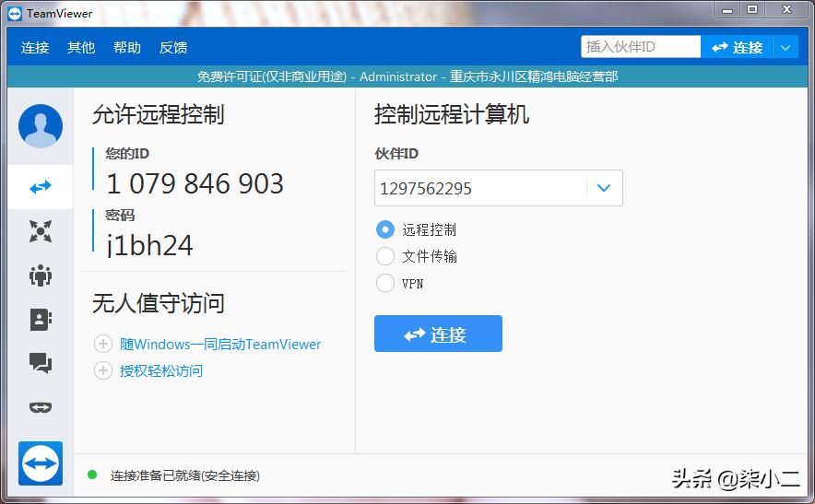
Task: Minimize the TeamViewer window
Action: coord(727,10)
